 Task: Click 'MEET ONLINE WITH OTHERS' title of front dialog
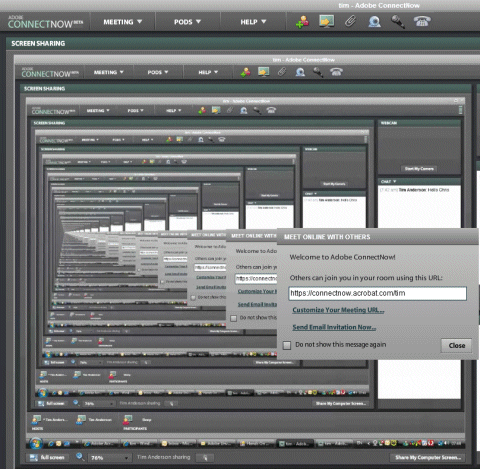pyautogui.click(x=327, y=237)
